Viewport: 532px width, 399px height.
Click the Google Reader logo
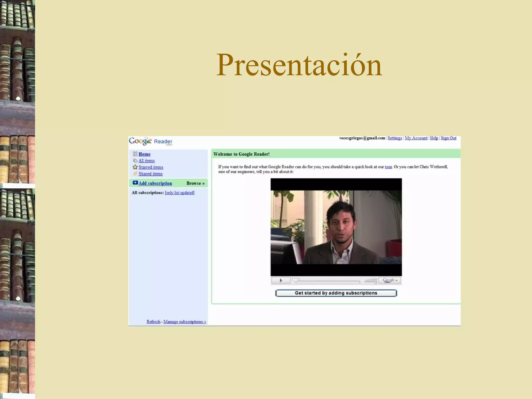(x=151, y=141)
